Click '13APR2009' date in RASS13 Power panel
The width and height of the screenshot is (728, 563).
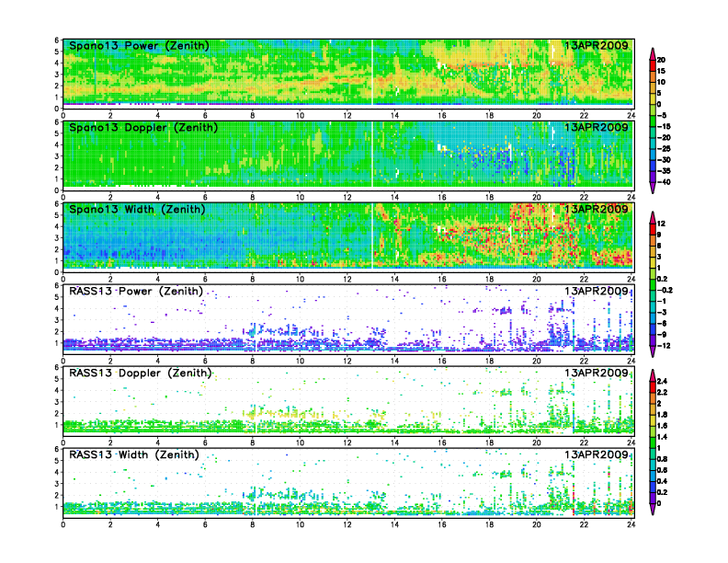pyautogui.click(x=597, y=292)
